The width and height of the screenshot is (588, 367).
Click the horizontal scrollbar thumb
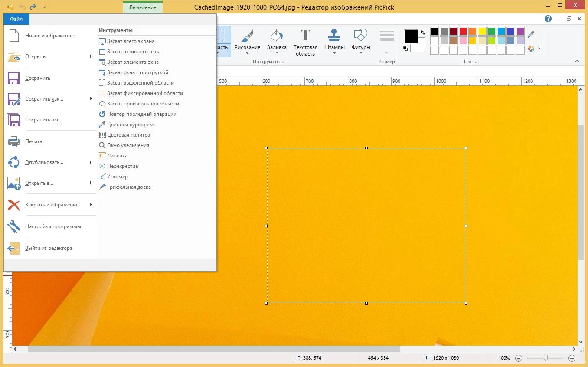pyautogui.click(x=214, y=349)
